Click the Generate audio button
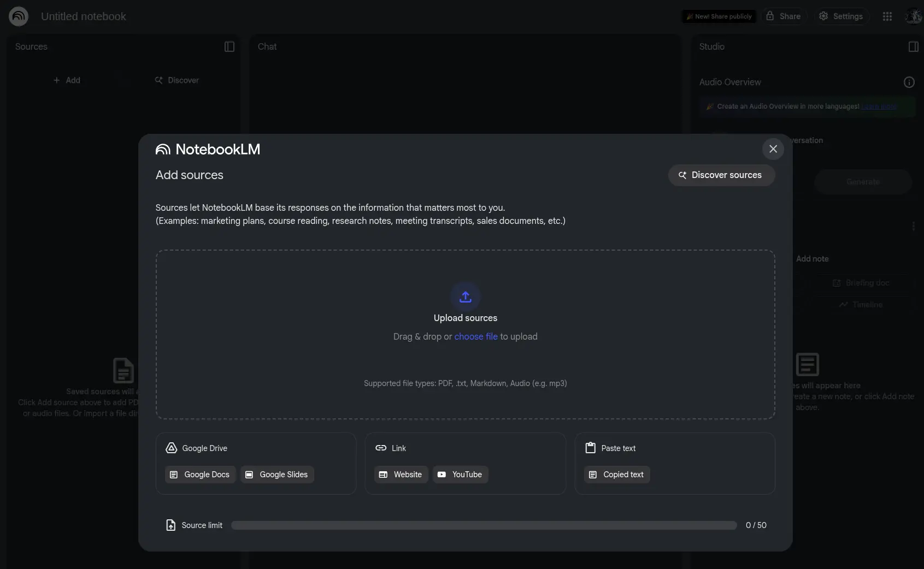 coord(863,182)
